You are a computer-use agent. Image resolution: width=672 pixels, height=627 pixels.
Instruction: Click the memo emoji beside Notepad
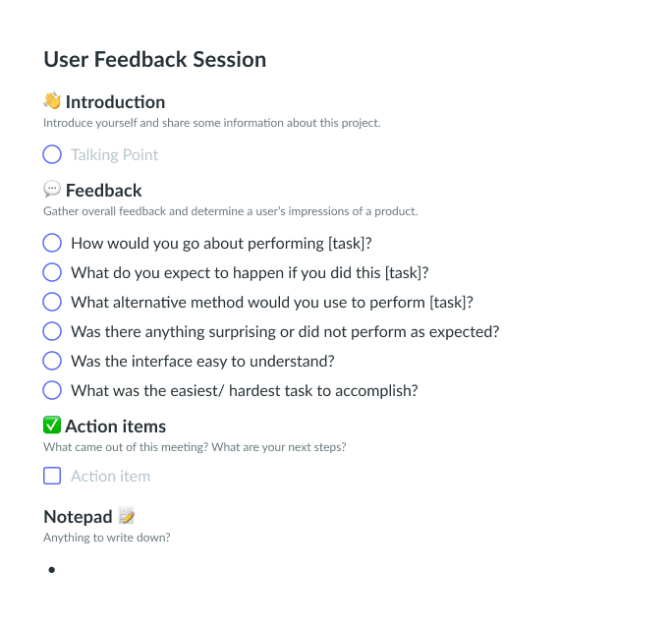click(x=126, y=516)
